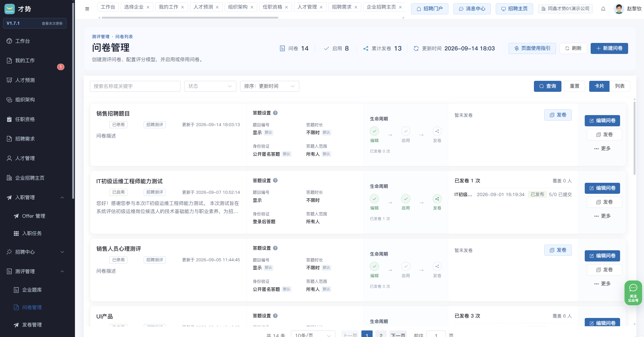The height and width of the screenshot is (337, 644).
Task: Open the 关注公众号 floating widget
Action: pos(633,293)
